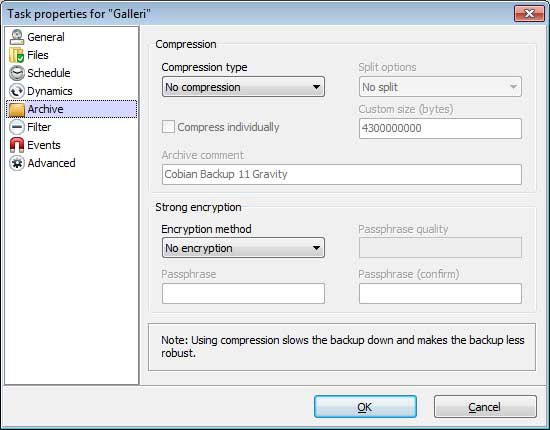Dismiss dialog with the Cancel button
550x430 pixels.
click(485, 407)
